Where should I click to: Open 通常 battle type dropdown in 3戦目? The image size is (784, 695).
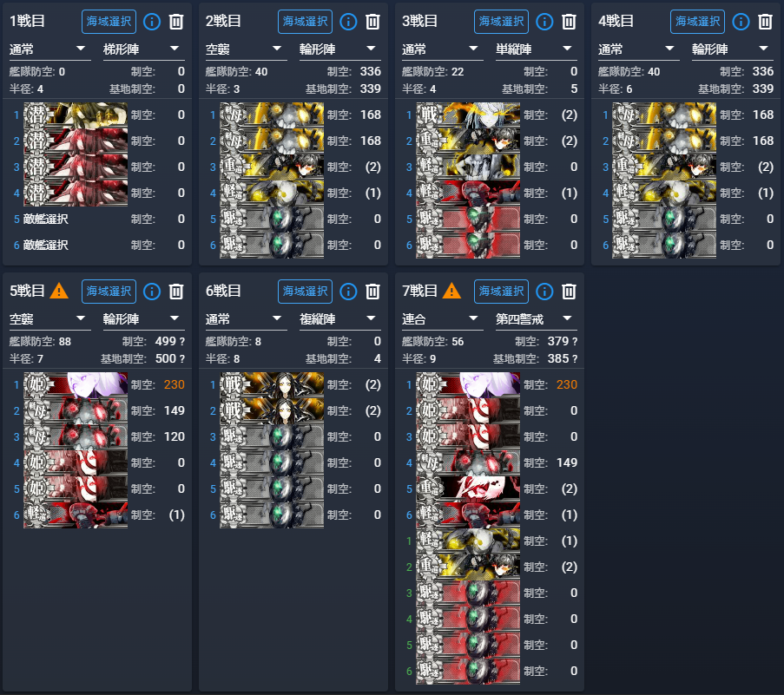pos(443,49)
